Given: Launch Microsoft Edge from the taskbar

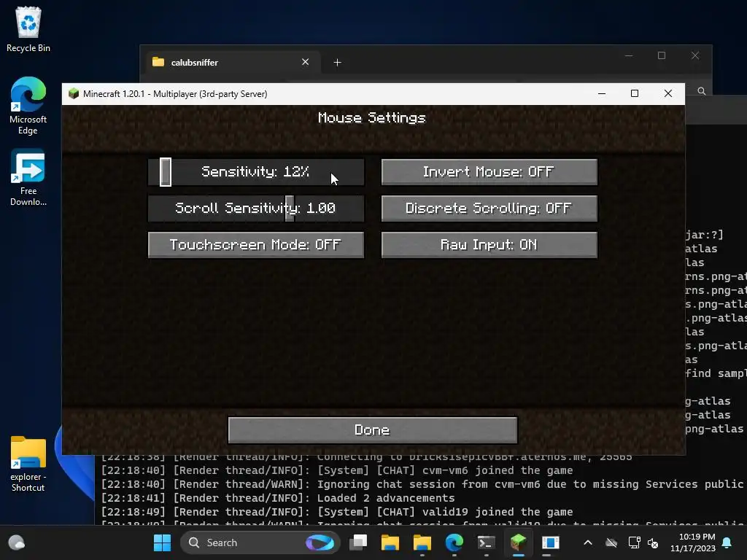Looking at the screenshot, I should coord(454,542).
